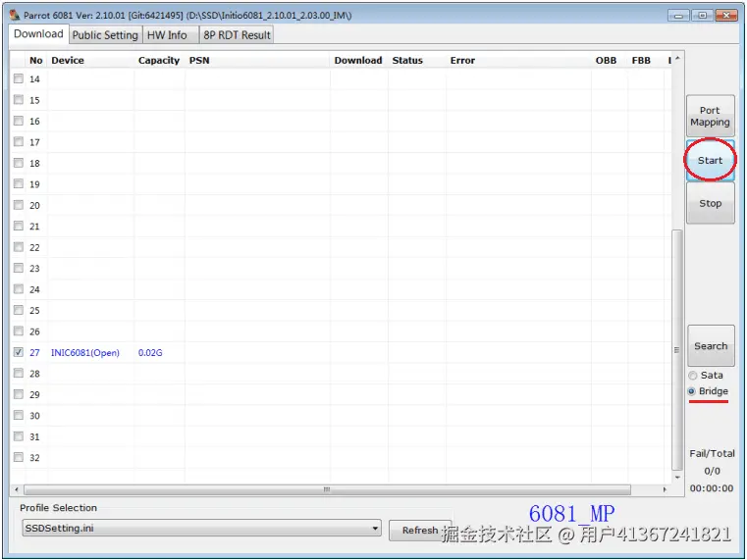The width and height of the screenshot is (747, 560).
Task: Click the row number 27 cell
Action: (34, 352)
